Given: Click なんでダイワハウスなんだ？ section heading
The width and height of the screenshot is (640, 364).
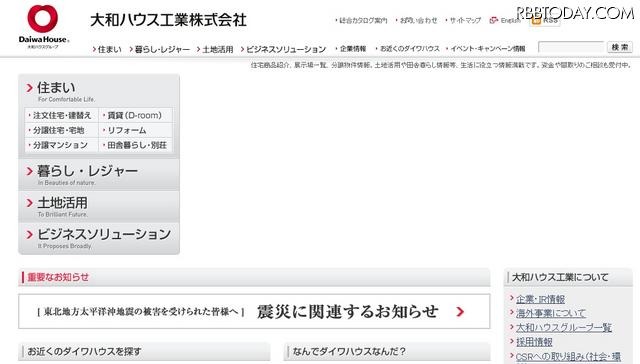Looking at the screenshot, I should (x=349, y=351).
